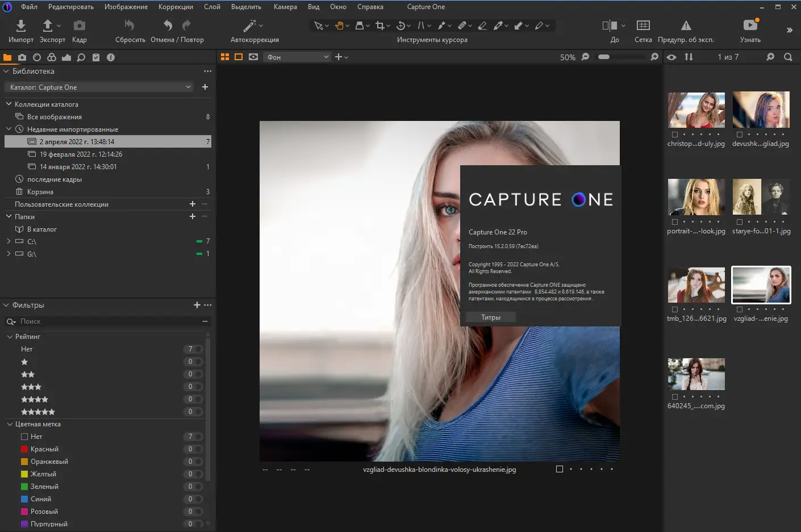
Task: Select the '2 апреля 2022 г.' import collection
Action: (x=77, y=142)
